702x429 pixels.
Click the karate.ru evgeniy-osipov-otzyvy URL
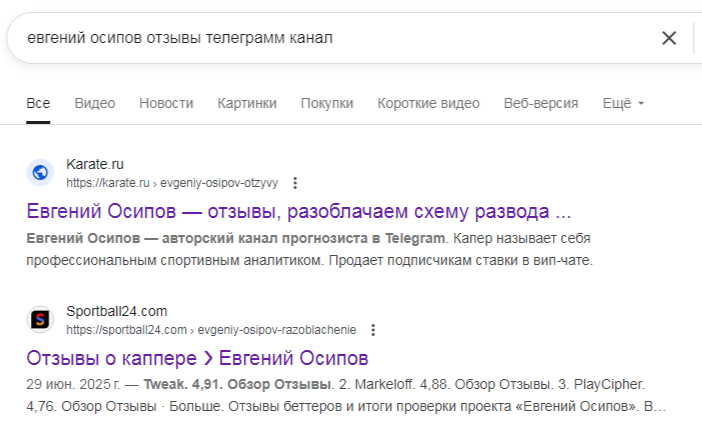pyautogui.click(x=172, y=183)
